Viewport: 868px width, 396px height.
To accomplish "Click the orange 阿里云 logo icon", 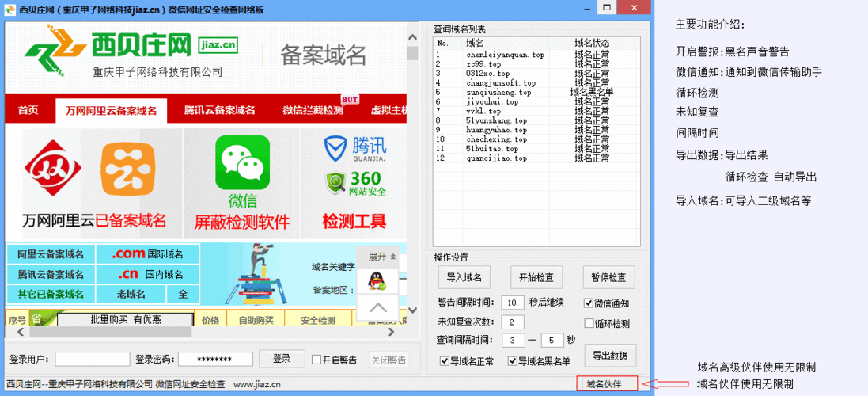I will click(x=128, y=169).
